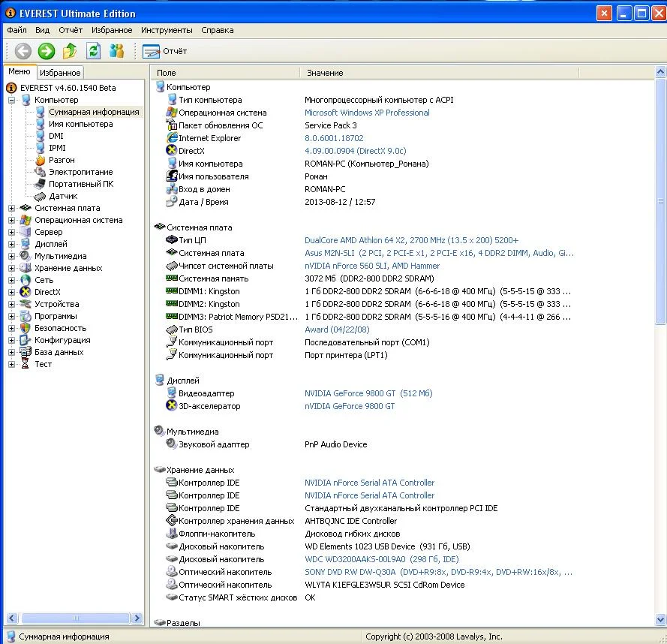Switch to the Избранное tab
667x644 pixels.
[x=60, y=73]
